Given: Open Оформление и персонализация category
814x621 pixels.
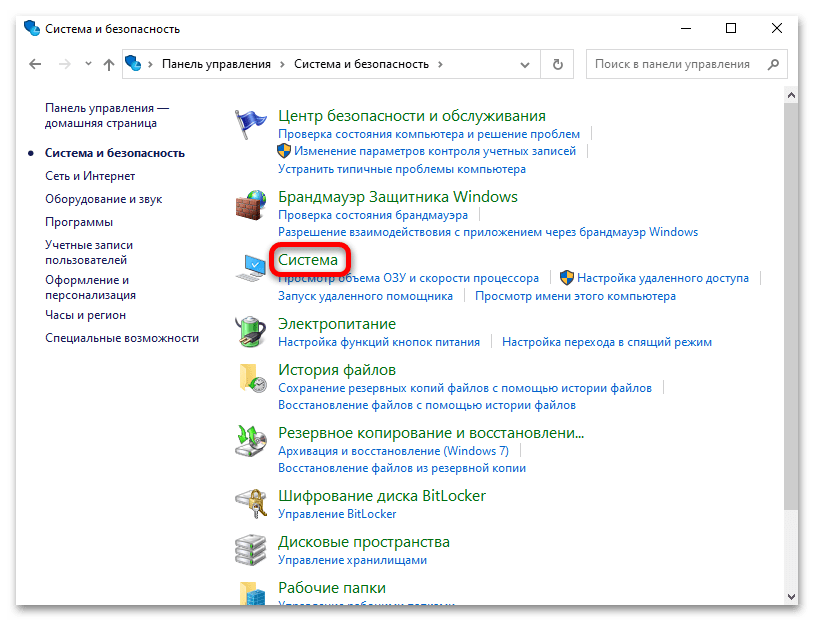Looking at the screenshot, I should pyautogui.click(x=90, y=287).
